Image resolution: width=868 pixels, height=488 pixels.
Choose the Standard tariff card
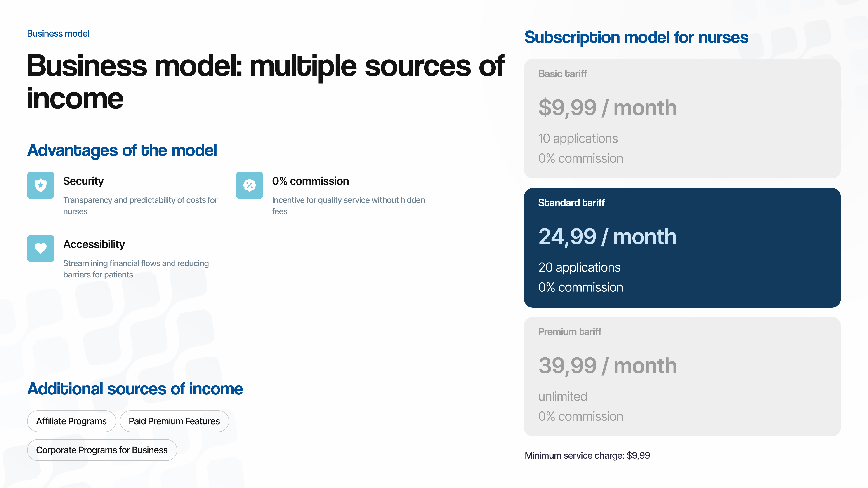coord(682,248)
